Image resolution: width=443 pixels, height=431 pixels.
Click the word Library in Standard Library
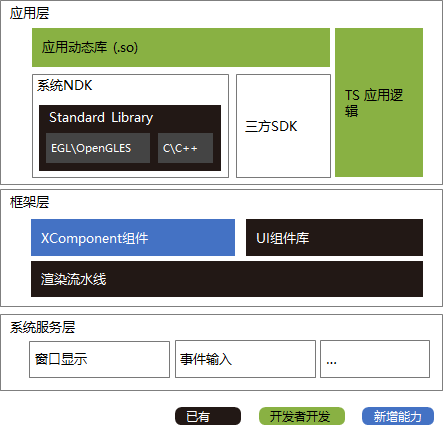tap(132, 118)
